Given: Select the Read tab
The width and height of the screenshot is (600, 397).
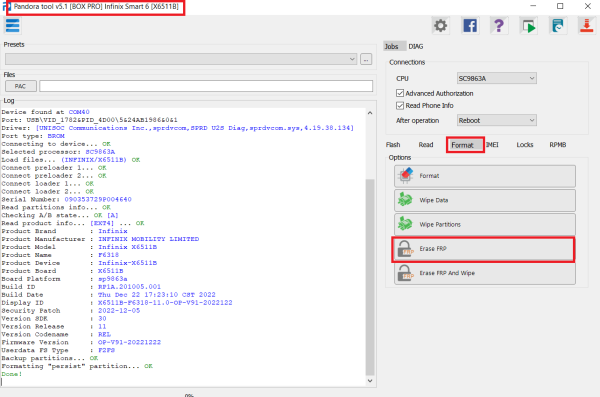Looking at the screenshot, I should [x=426, y=145].
